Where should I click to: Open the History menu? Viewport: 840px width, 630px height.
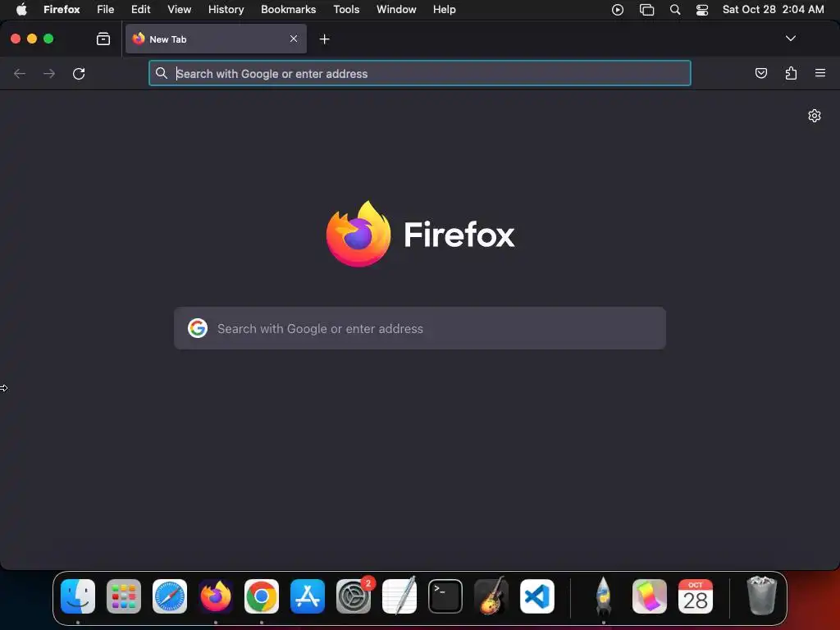pos(226,9)
